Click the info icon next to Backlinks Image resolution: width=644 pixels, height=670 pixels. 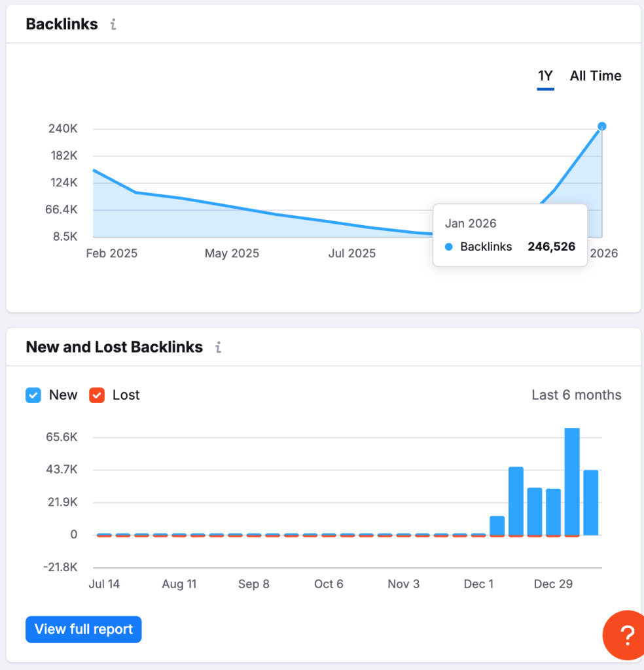click(x=113, y=25)
